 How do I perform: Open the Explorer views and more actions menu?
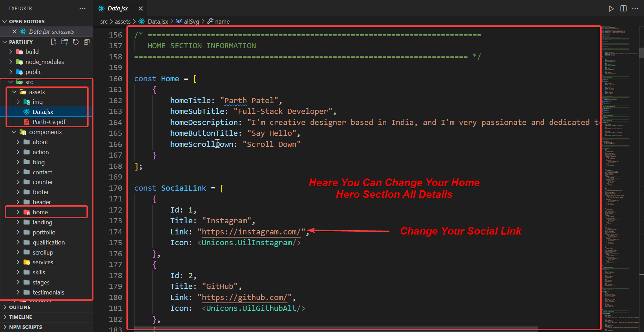pyautogui.click(x=82, y=8)
